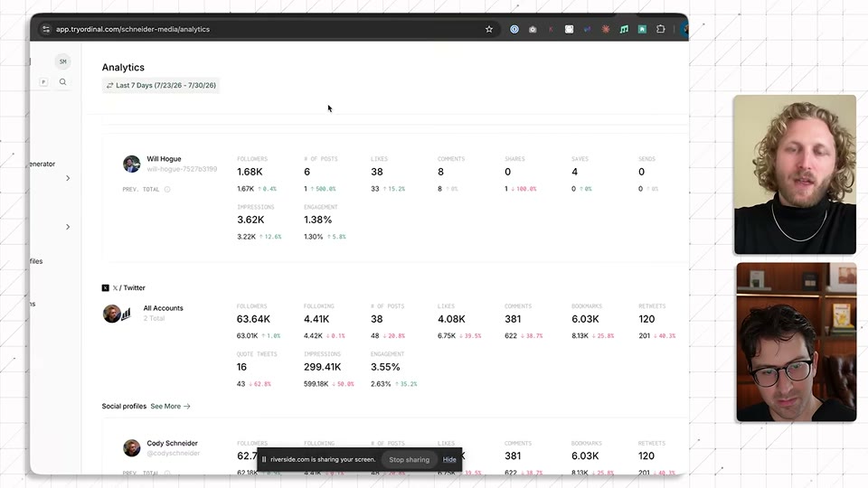Click the X / Twitter logo icon
The width and height of the screenshot is (868, 488).
105,287
